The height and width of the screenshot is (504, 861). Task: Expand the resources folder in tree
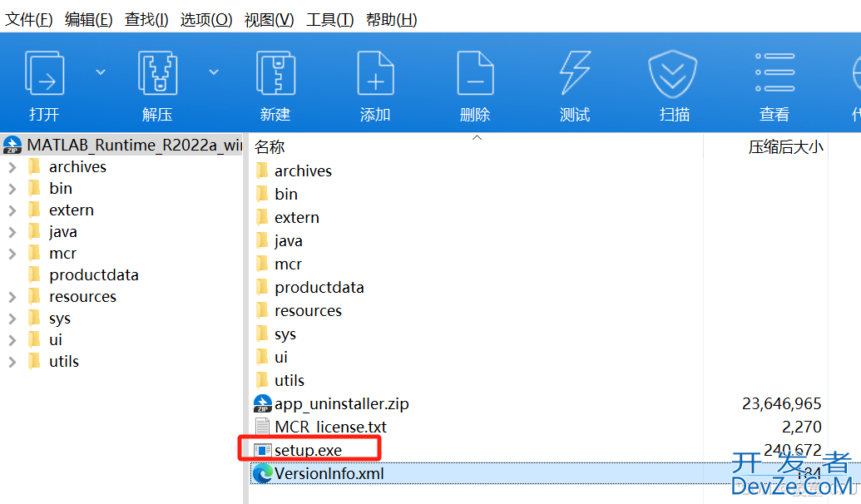pos(12,297)
